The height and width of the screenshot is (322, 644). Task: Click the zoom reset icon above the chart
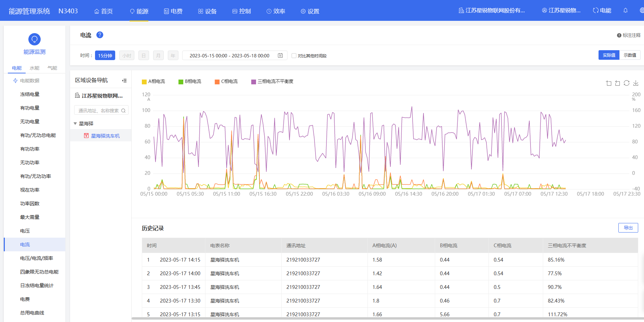tap(617, 83)
